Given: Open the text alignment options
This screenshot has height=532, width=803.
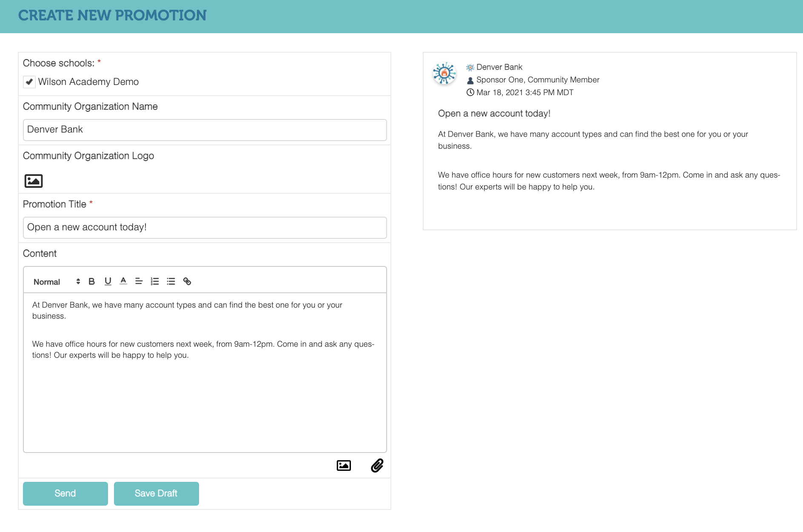Looking at the screenshot, I should 139,281.
